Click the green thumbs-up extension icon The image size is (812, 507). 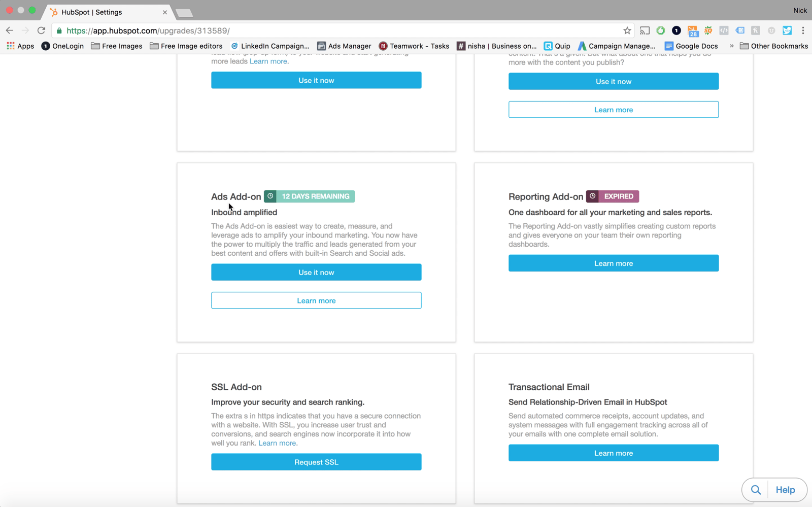click(x=660, y=30)
